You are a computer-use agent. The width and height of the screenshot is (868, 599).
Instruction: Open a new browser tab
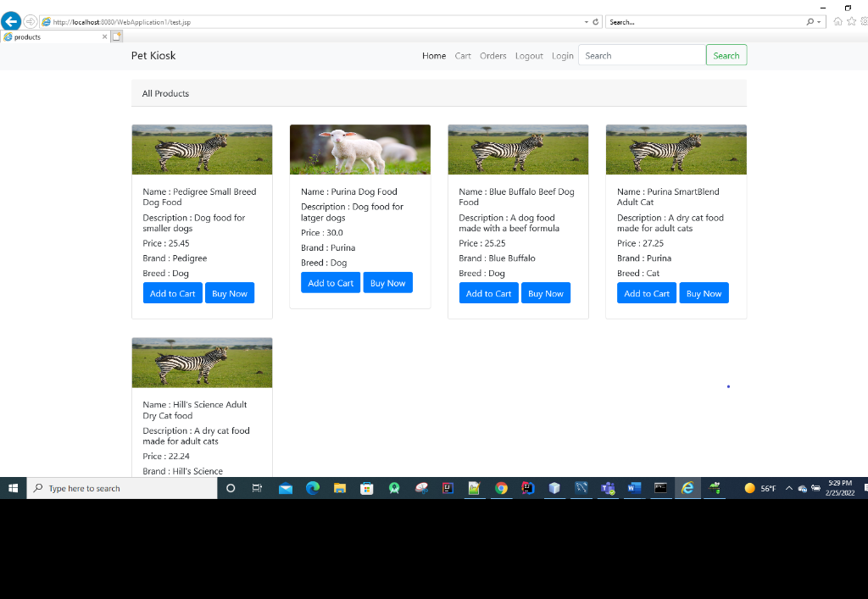116,36
